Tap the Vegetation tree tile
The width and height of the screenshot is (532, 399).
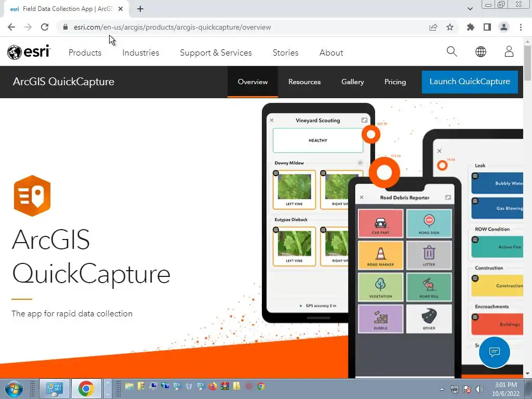point(380,287)
